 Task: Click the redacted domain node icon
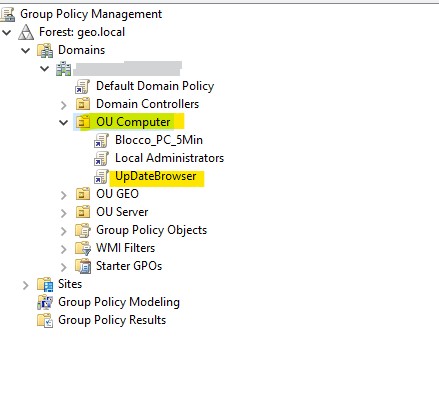pyautogui.click(x=64, y=68)
